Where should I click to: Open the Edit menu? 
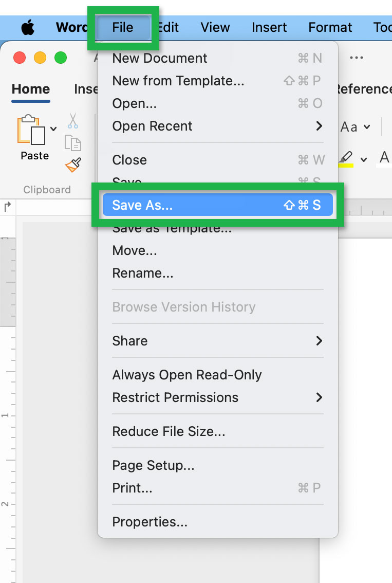(x=168, y=27)
